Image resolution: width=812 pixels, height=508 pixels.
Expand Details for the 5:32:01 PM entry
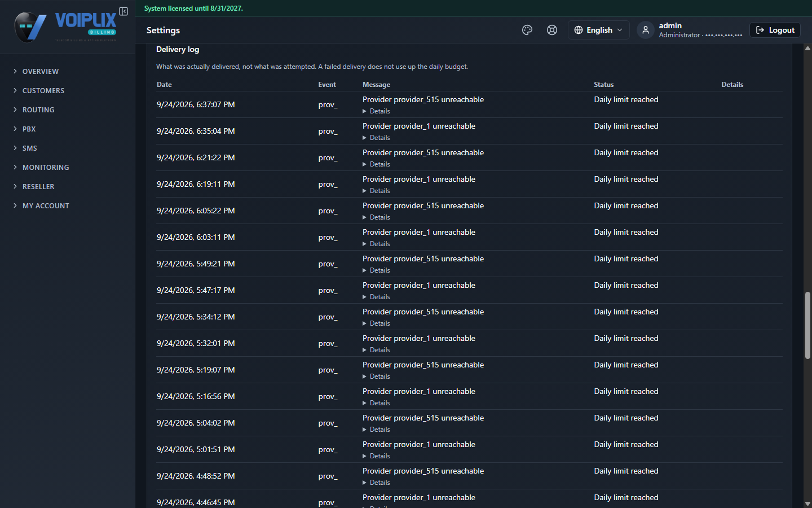click(376, 350)
